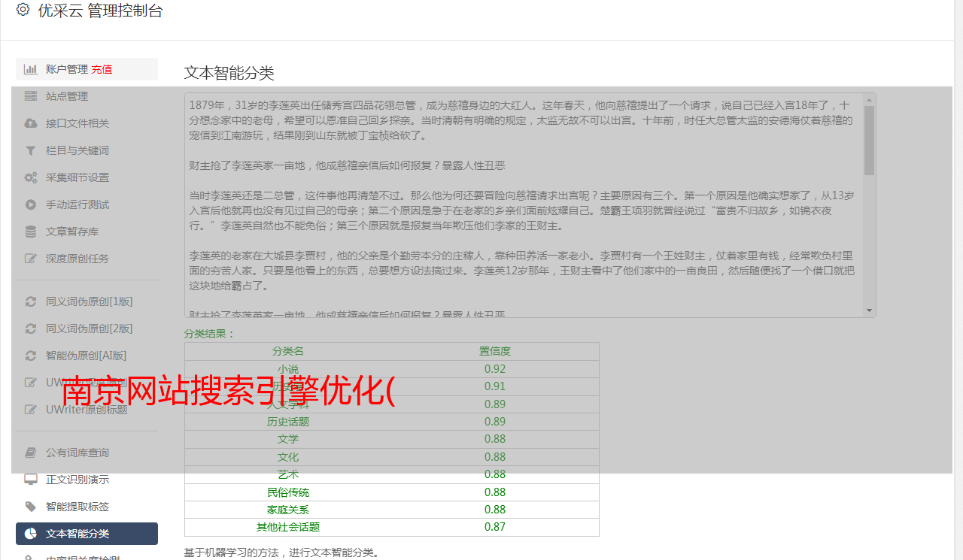
Task: Click the article text area scrollbar thumb
Action: 870,141
